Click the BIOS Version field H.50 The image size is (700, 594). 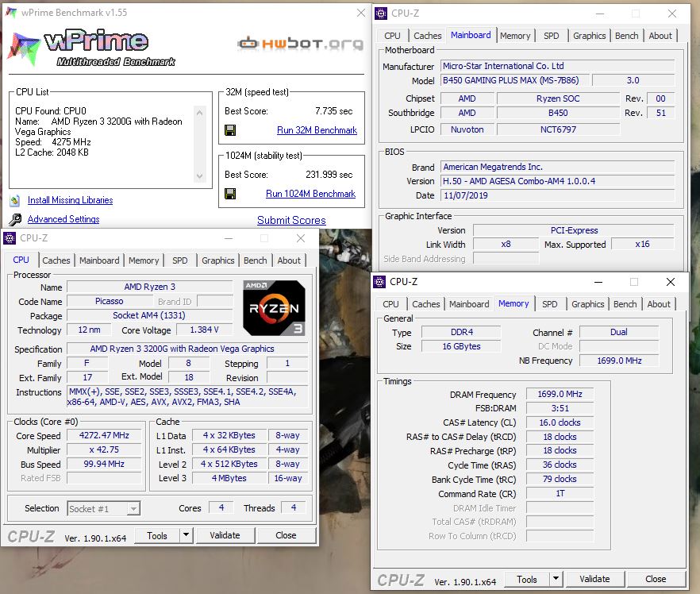coord(558,181)
